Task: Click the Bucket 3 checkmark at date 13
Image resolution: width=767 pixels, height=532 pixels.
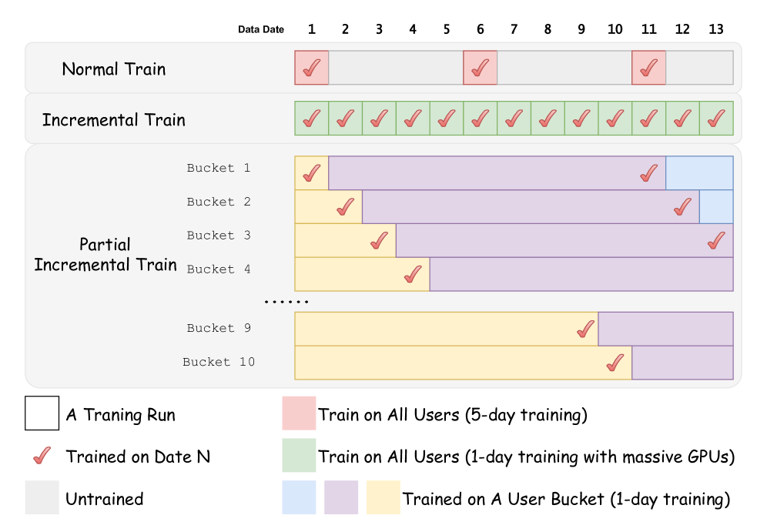Action: coord(716,240)
